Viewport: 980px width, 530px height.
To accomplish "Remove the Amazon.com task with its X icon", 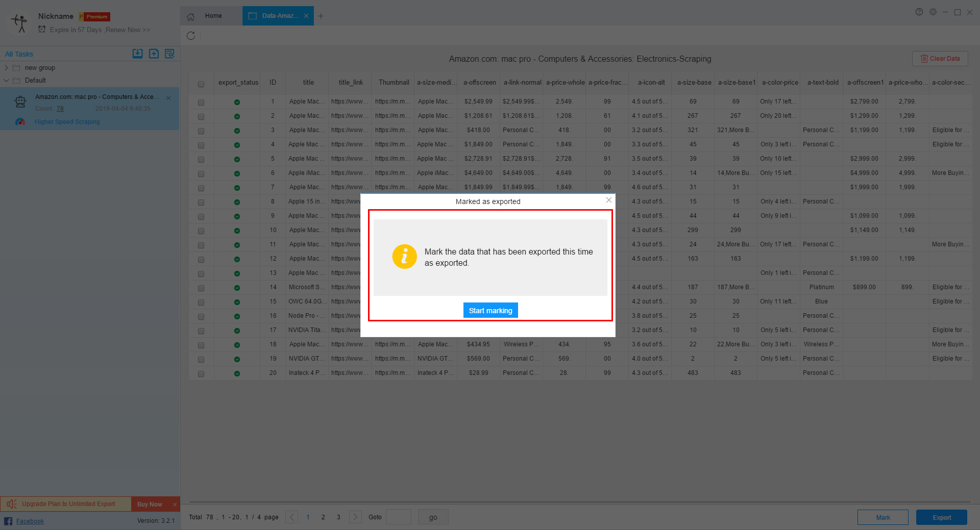I will click(168, 97).
